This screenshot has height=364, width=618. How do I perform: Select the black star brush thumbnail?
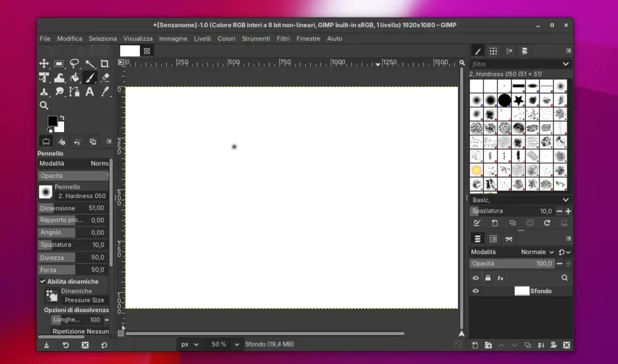pos(518,100)
